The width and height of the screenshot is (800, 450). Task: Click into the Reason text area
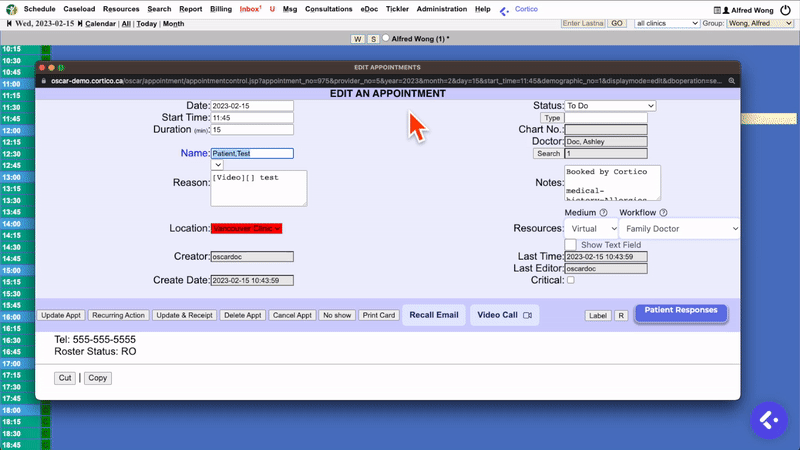[258, 187]
